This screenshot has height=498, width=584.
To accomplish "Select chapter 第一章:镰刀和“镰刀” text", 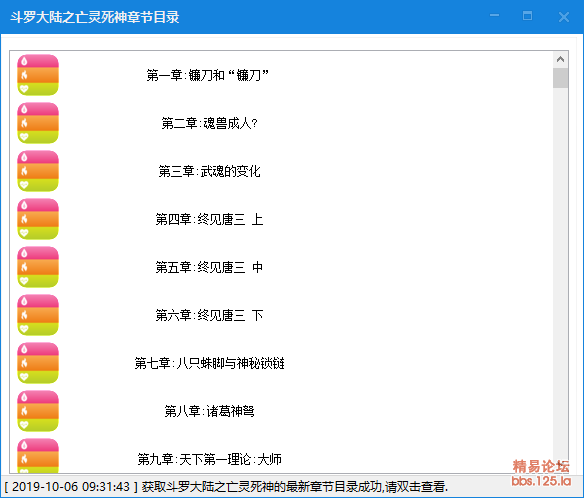I will (208, 75).
